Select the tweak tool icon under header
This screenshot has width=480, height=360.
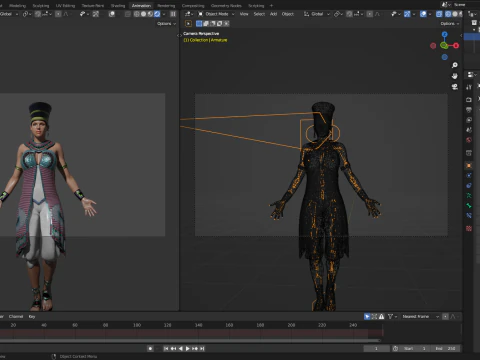pos(188,24)
